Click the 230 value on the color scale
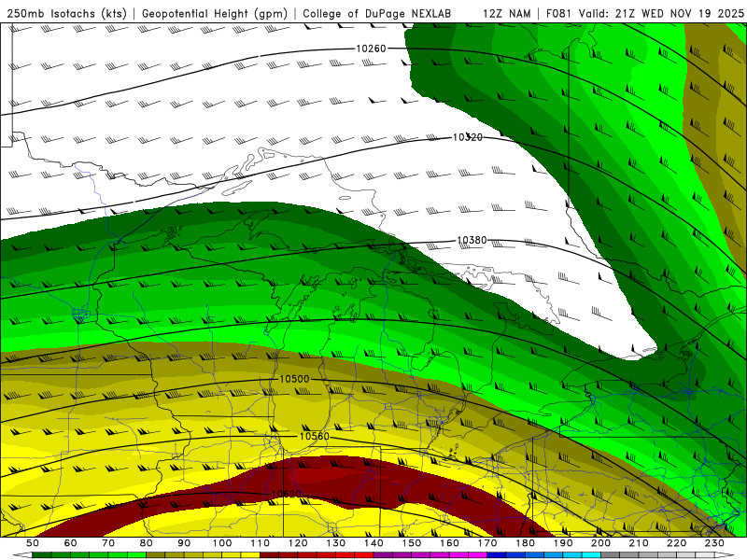 pos(714,543)
